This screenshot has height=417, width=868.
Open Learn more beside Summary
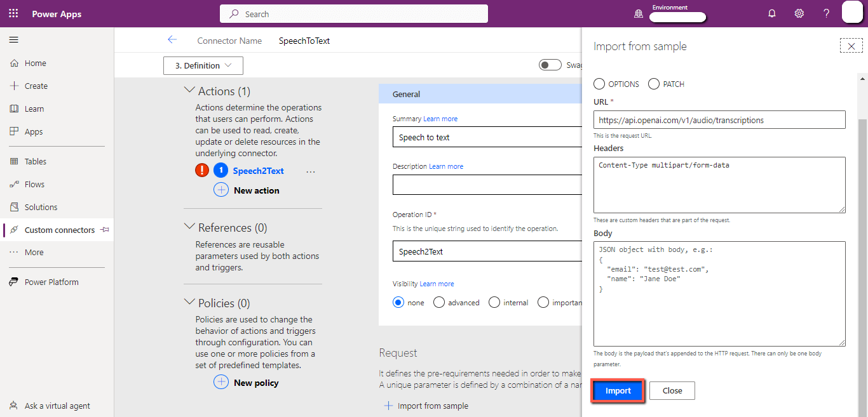click(x=440, y=119)
